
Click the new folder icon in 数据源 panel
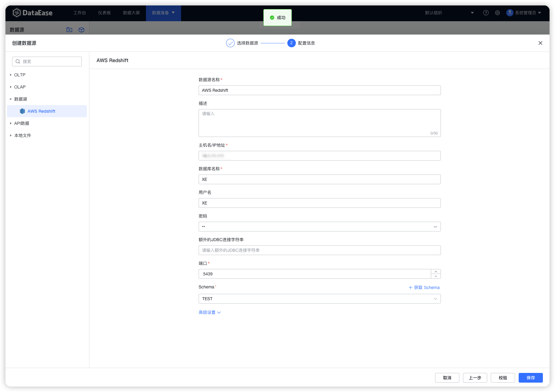(x=69, y=30)
